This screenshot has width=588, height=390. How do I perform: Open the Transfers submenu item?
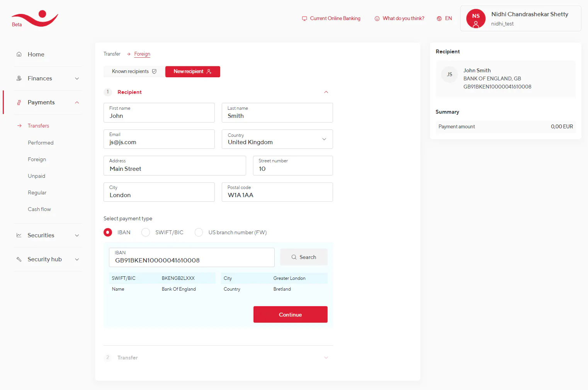tap(38, 126)
